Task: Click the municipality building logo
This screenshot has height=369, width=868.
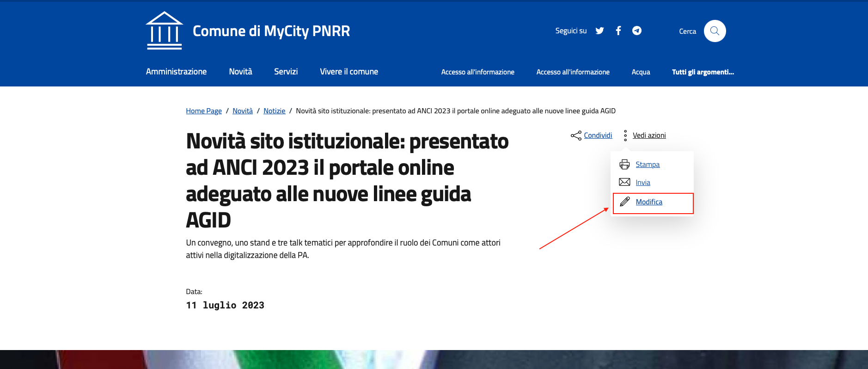Action: [x=164, y=31]
